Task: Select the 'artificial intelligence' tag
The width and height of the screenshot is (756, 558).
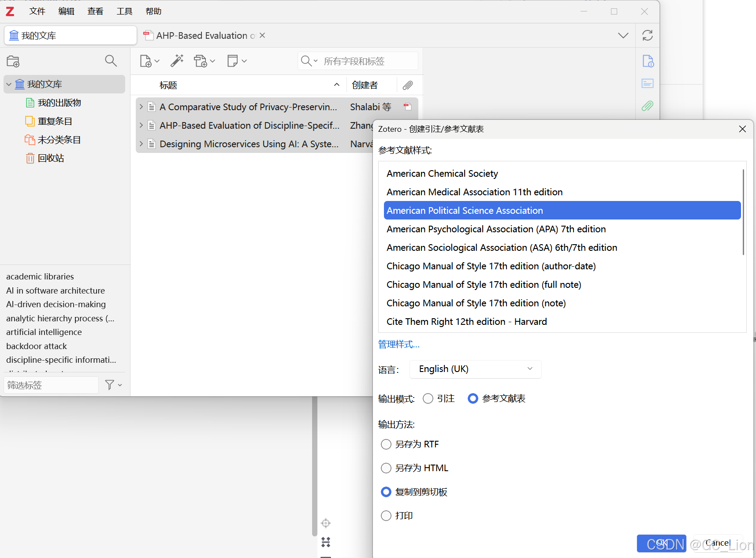Action: click(x=44, y=332)
